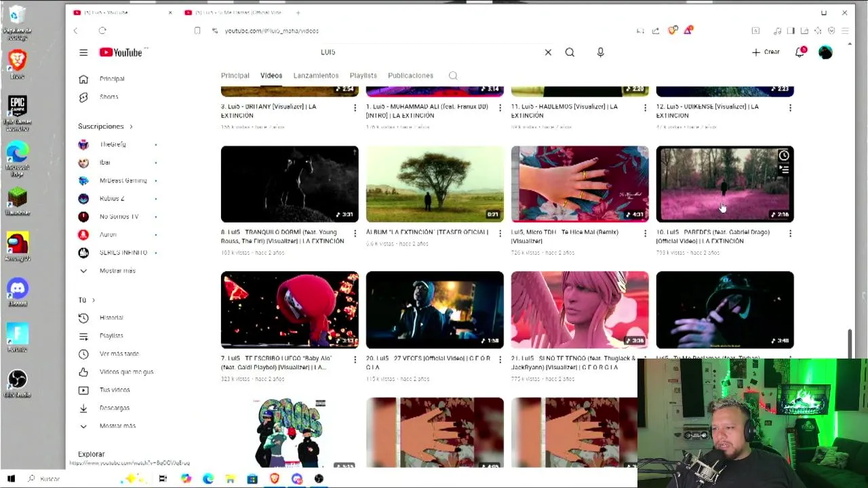Open Windows Start menu
The width and height of the screenshot is (868, 488).
coord(11,479)
